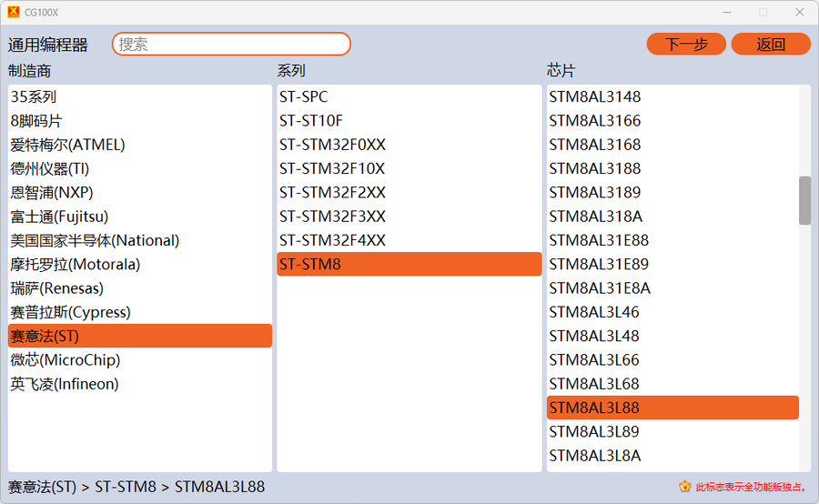Click the CG100X app icon in title bar
This screenshot has width=819, height=504.
(x=13, y=12)
